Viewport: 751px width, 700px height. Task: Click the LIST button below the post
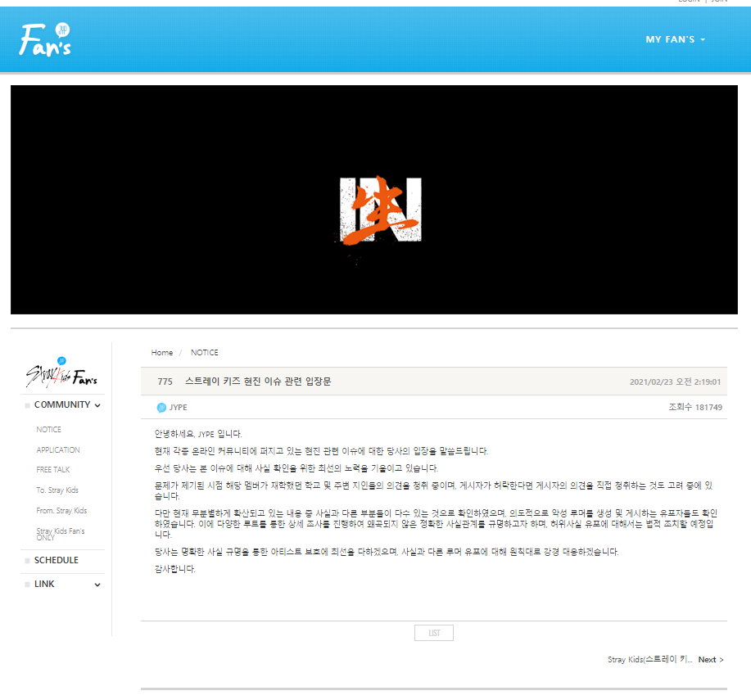pos(434,633)
